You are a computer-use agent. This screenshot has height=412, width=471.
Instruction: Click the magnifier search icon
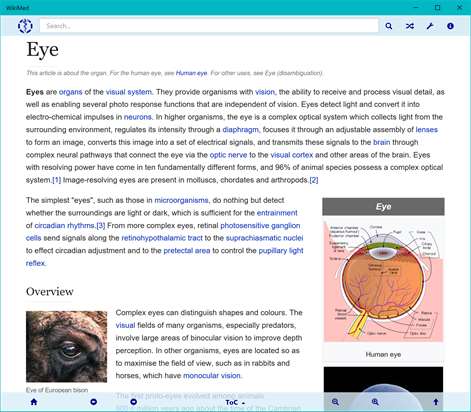click(x=389, y=26)
